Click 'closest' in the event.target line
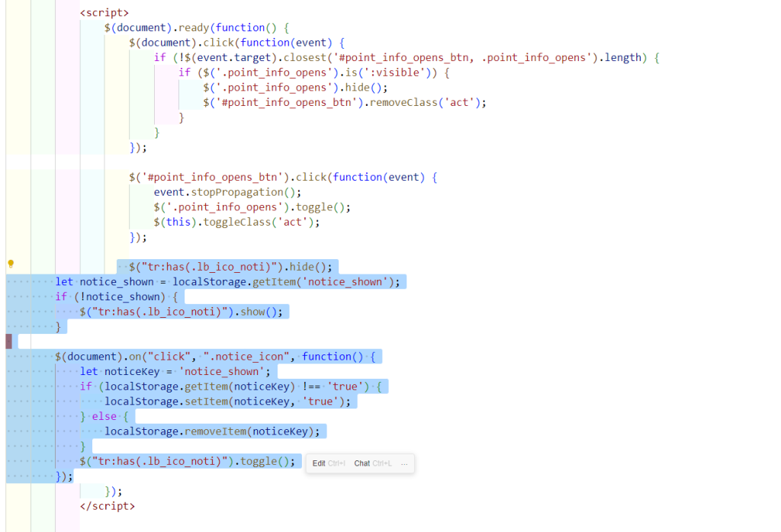Image resolution: width=781 pixels, height=532 pixels. point(305,58)
